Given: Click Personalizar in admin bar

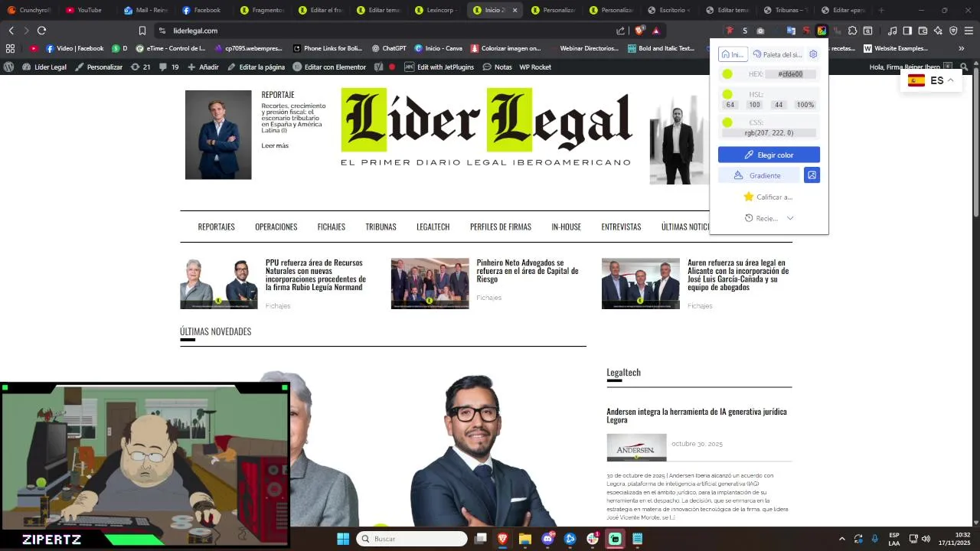Looking at the screenshot, I should 98,67.
